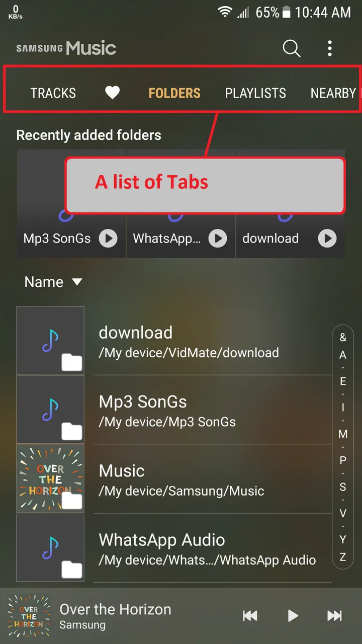Viewport: 362px width, 644px height.
Task: Open the download folder thumbnail
Action: point(50,341)
